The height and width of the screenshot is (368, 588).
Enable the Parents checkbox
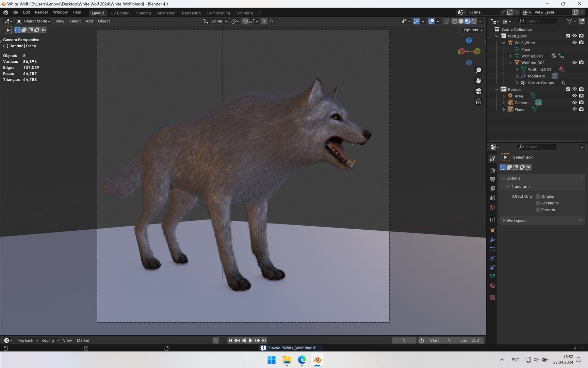[538, 210]
